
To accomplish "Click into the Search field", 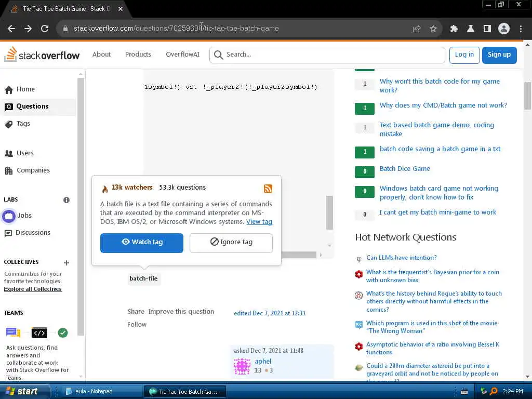I will (x=327, y=55).
